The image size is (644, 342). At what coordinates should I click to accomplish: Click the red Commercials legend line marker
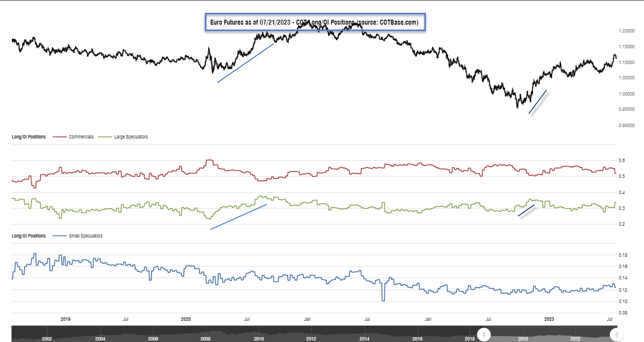coord(59,137)
